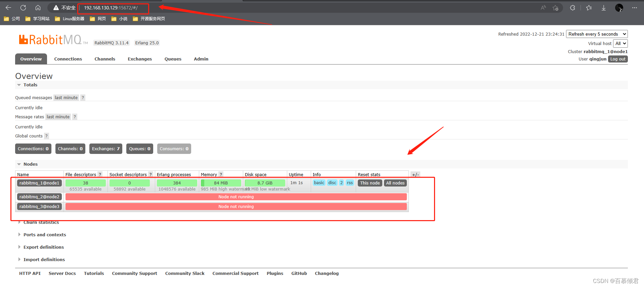Open the 小说 bookmark folder
644x287 pixels.
pos(119,19)
